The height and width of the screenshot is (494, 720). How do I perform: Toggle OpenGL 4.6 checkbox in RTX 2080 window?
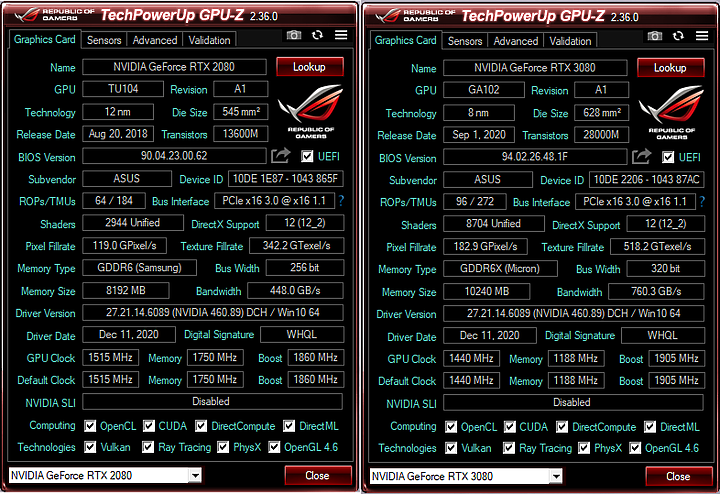[x=274, y=447]
